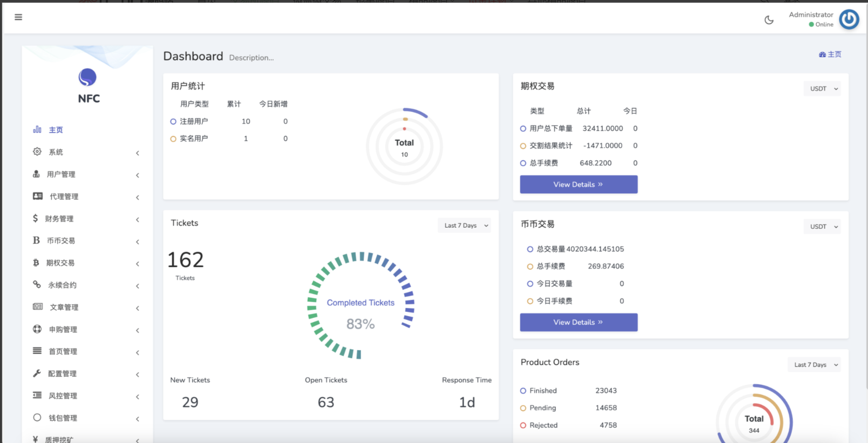Click the 用户统计 Total donut chart

404,146
